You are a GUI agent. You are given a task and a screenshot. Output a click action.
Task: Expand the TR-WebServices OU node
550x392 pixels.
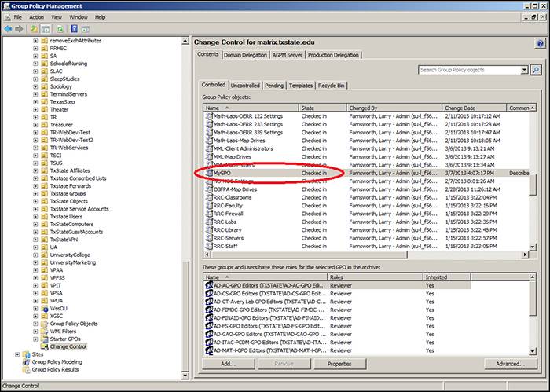(x=35, y=148)
